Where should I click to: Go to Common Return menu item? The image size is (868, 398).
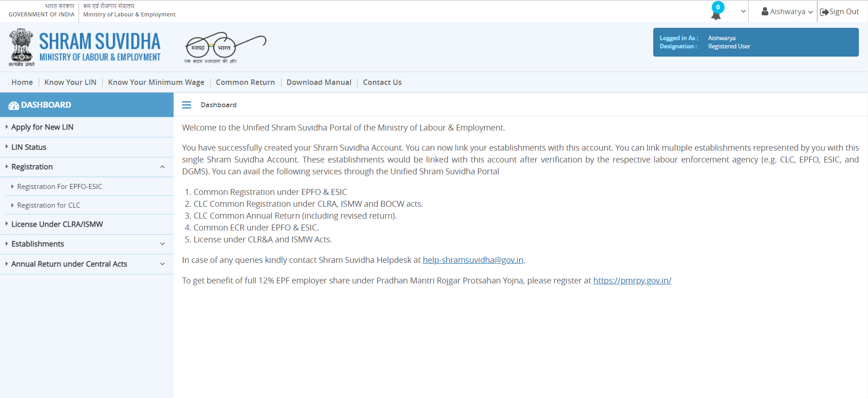[x=245, y=82]
